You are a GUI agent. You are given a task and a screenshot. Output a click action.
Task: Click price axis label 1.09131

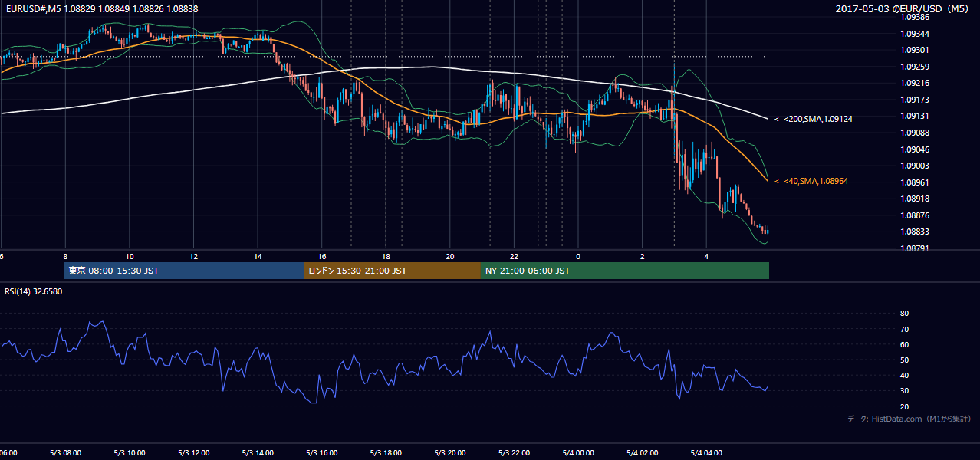(915, 117)
